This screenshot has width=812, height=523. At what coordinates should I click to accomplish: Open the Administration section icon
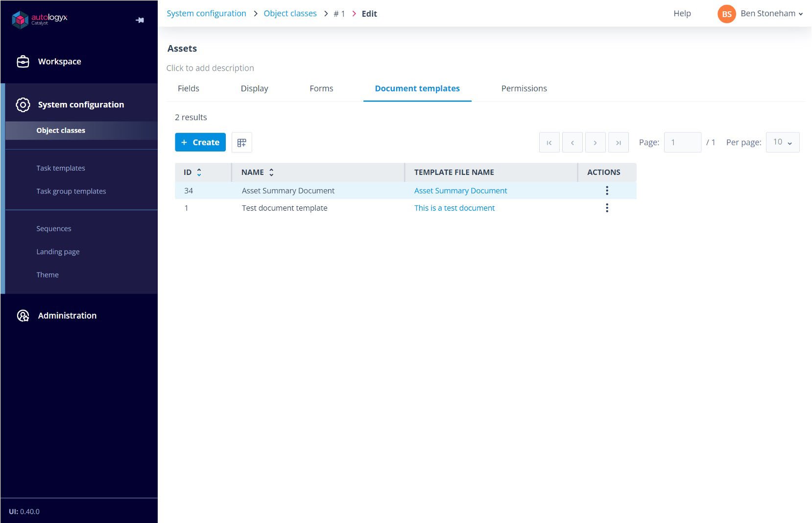click(x=23, y=316)
